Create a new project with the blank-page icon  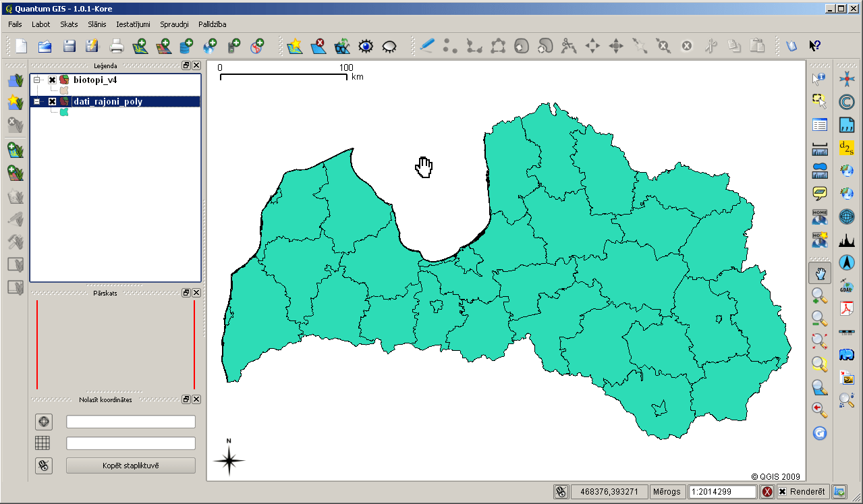(x=21, y=46)
